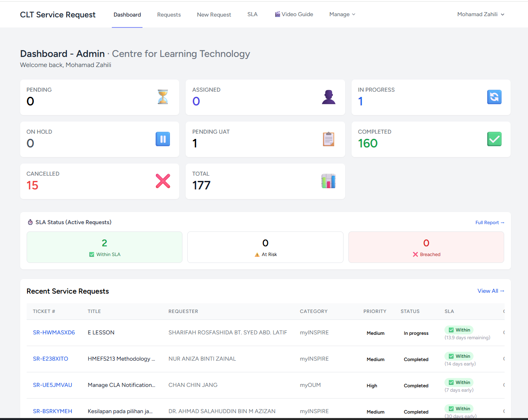Click the At Risk warning triangle icon
Image resolution: width=528 pixels, height=420 pixels.
click(x=257, y=254)
